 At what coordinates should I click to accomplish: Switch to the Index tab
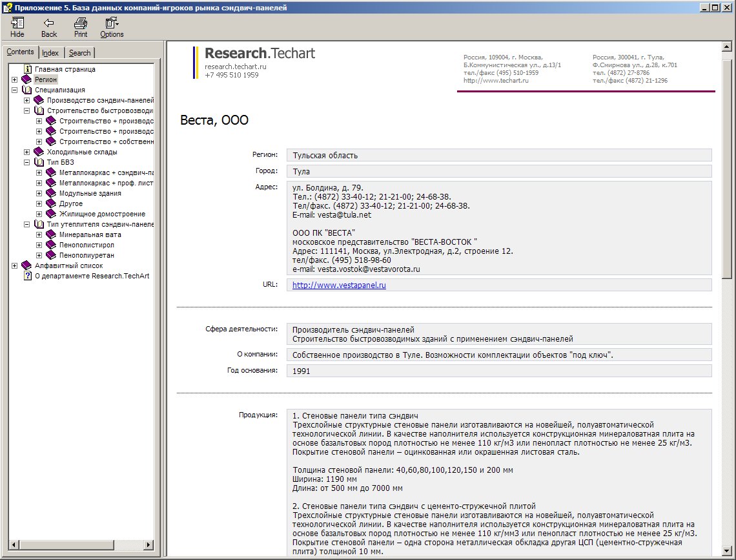coord(50,53)
